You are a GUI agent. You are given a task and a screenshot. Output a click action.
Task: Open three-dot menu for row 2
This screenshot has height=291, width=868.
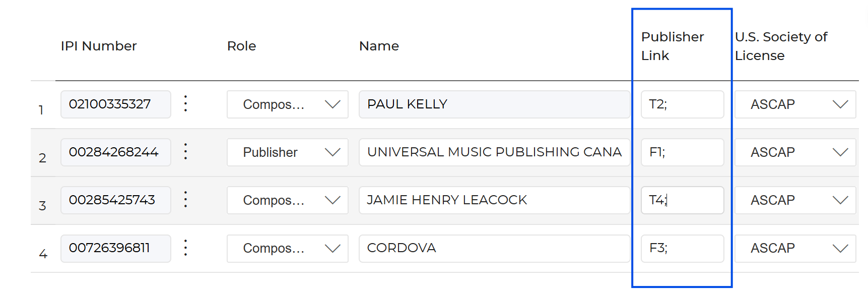pos(185,152)
